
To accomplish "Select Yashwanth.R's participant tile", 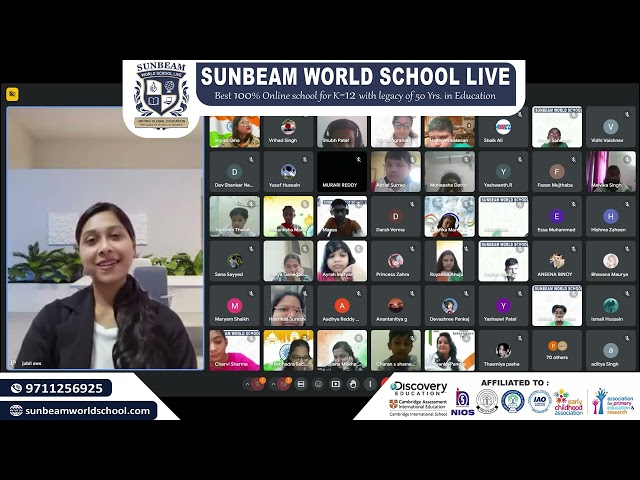I will [x=503, y=171].
